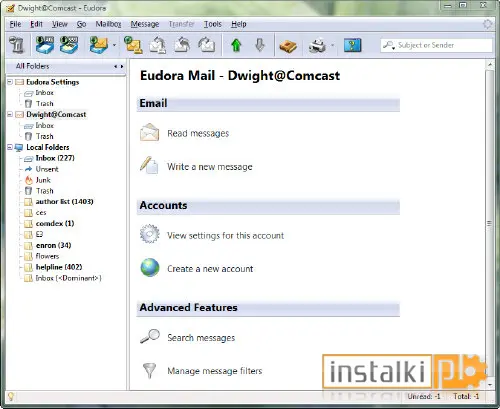The image size is (500, 409).
Task: Select the helpline (402) folder
Action: pos(59,267)
